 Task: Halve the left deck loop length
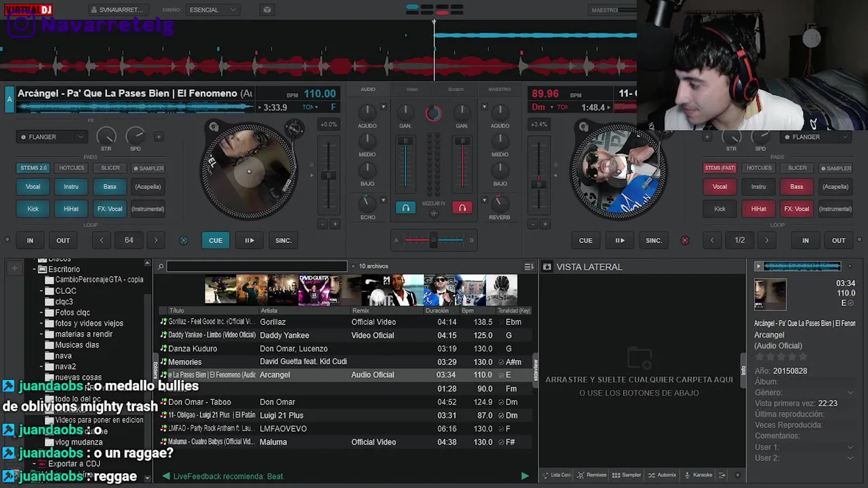click(102, 240)
